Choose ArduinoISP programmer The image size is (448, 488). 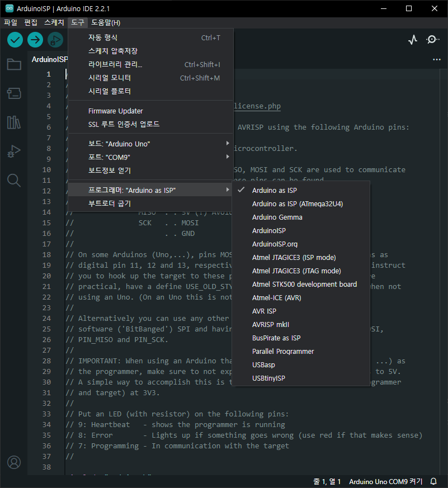[x=301, y=231]
